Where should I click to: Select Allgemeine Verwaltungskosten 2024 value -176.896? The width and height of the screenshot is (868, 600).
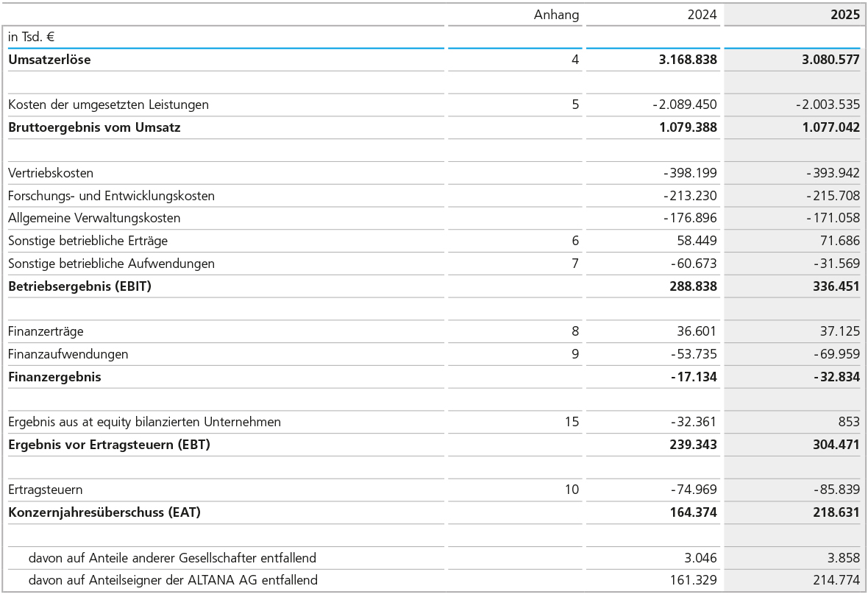tap(690, 218)
